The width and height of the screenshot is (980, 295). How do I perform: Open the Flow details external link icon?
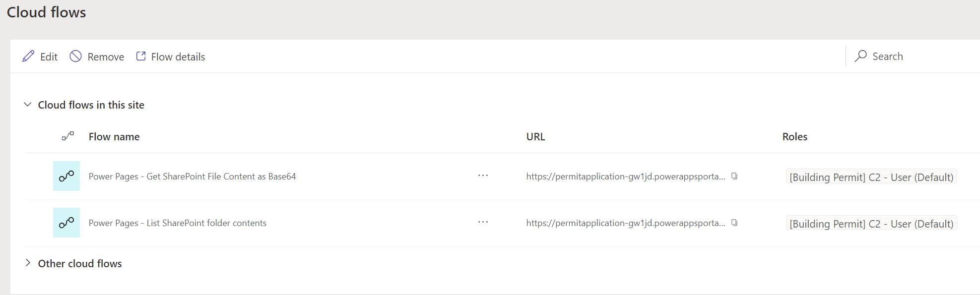[140, 56]
